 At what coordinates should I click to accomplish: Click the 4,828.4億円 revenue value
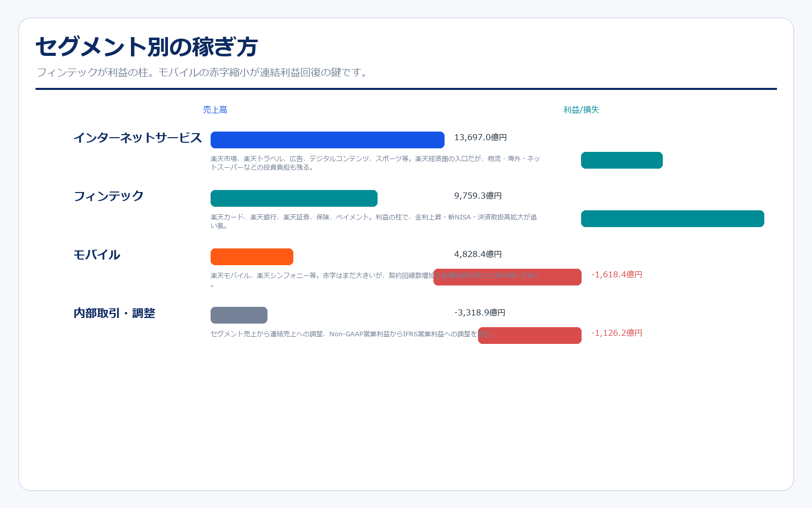478,254
